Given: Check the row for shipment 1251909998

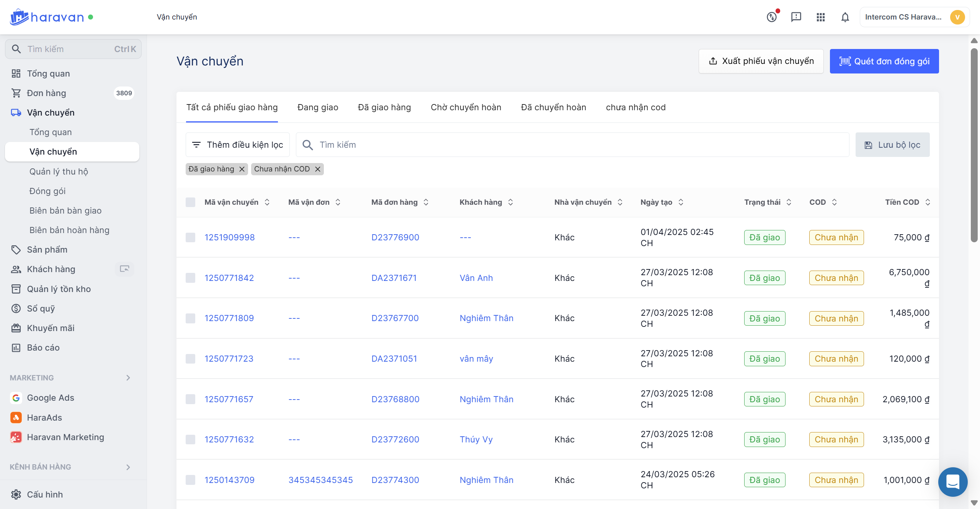Looking at the screenshot, I should click(190, 237).
